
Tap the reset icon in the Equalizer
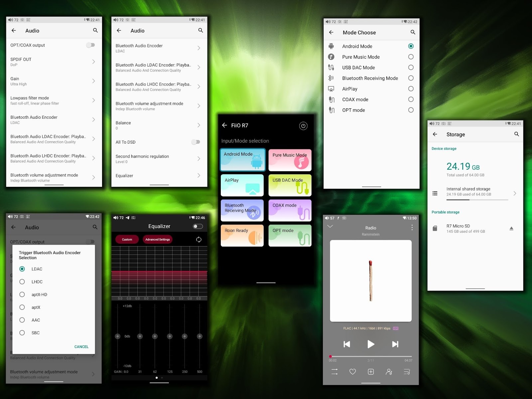point(199,239)
